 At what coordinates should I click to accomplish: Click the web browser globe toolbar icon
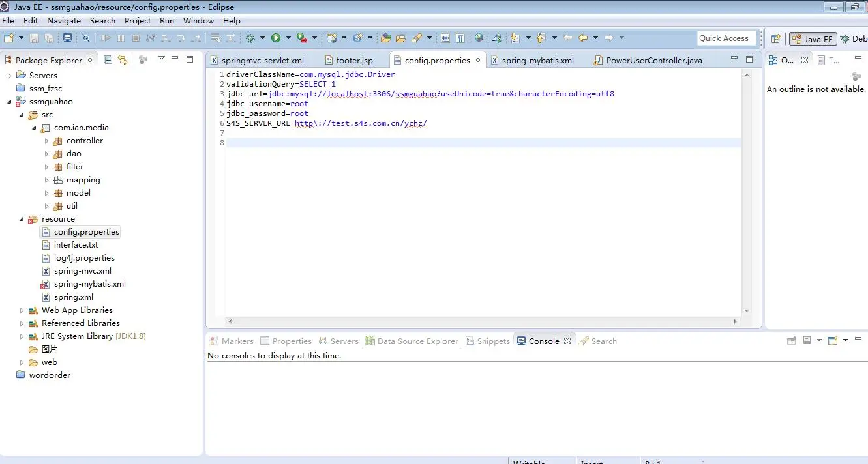(479, 38)
